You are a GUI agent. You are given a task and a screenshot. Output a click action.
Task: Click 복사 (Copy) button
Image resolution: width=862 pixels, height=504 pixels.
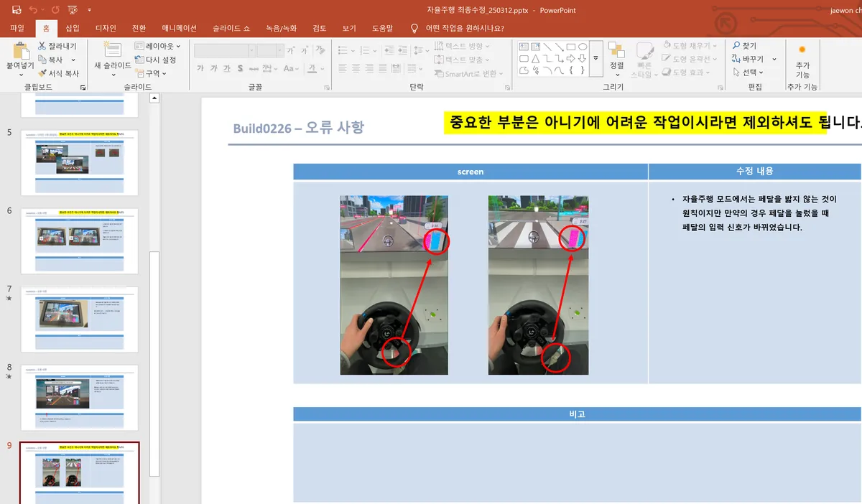coord(50,60)
